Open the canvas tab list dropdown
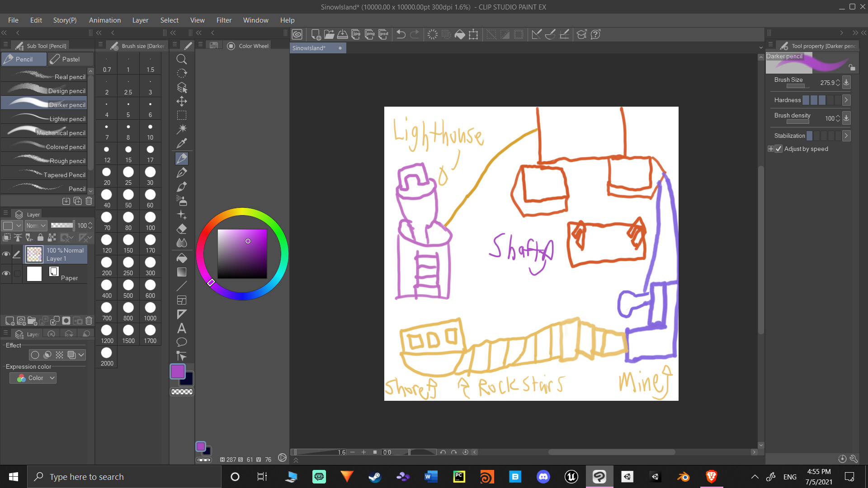The height and width of the screenshot is (488, 868). point(761,48)
